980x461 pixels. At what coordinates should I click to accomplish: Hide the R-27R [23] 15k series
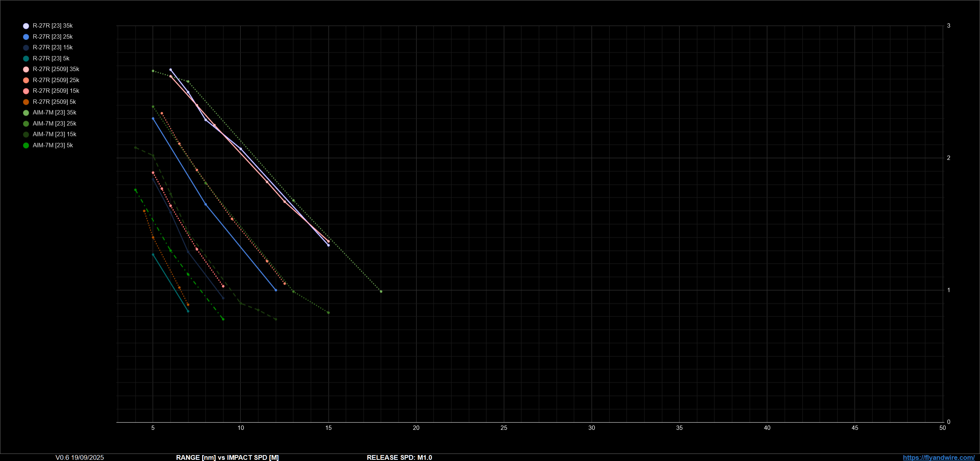52,47
